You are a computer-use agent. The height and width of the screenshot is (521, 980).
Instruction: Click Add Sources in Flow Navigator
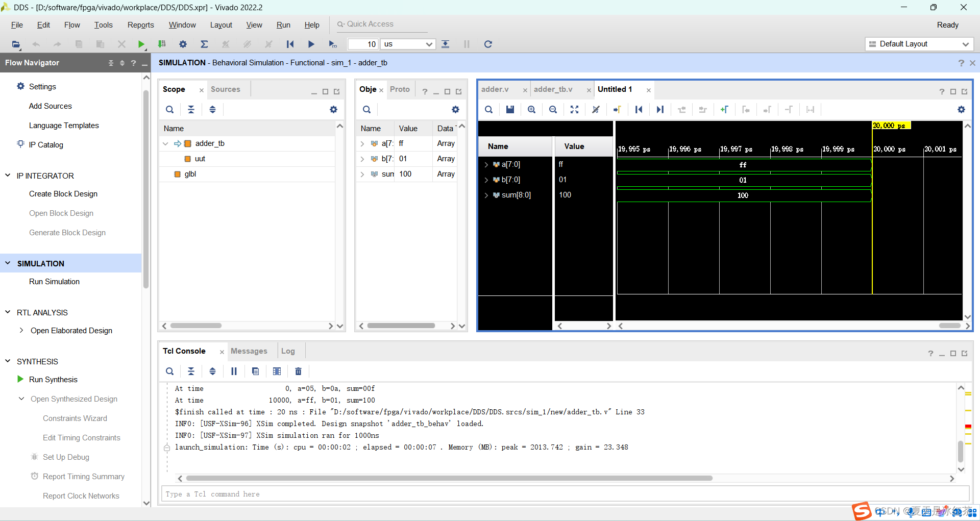pyautogui.click(x=51, y=106)
